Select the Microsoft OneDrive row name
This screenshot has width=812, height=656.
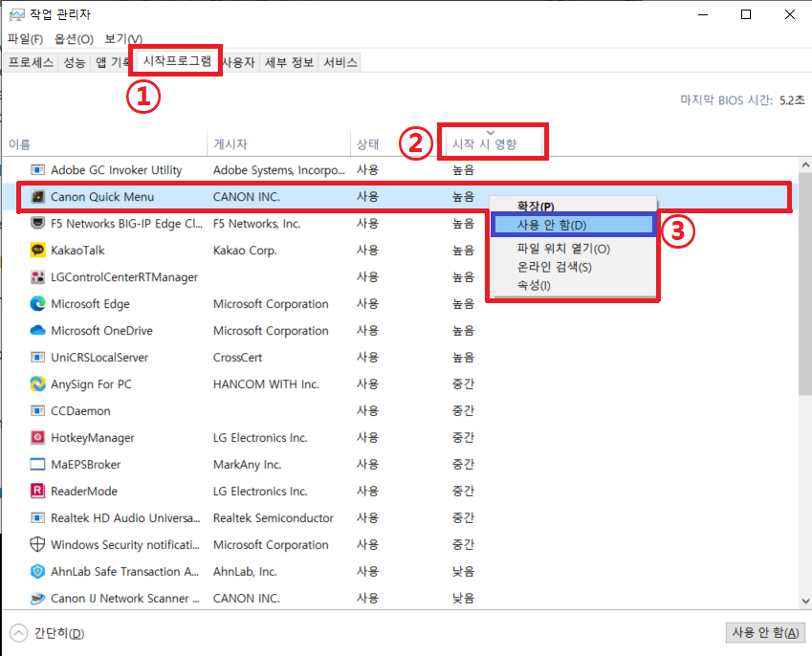click(101, 331)
